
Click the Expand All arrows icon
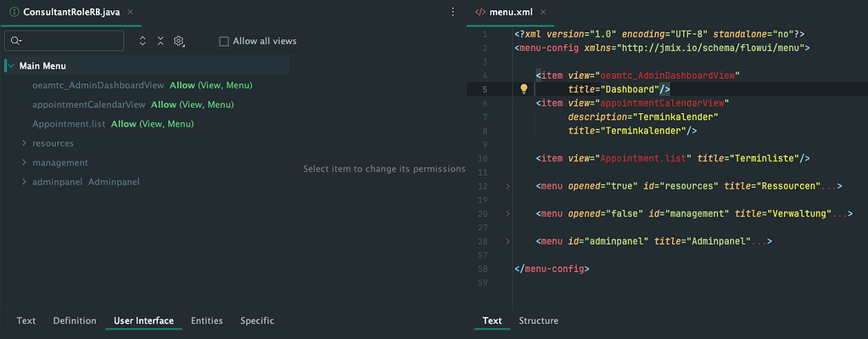(143, 41)
